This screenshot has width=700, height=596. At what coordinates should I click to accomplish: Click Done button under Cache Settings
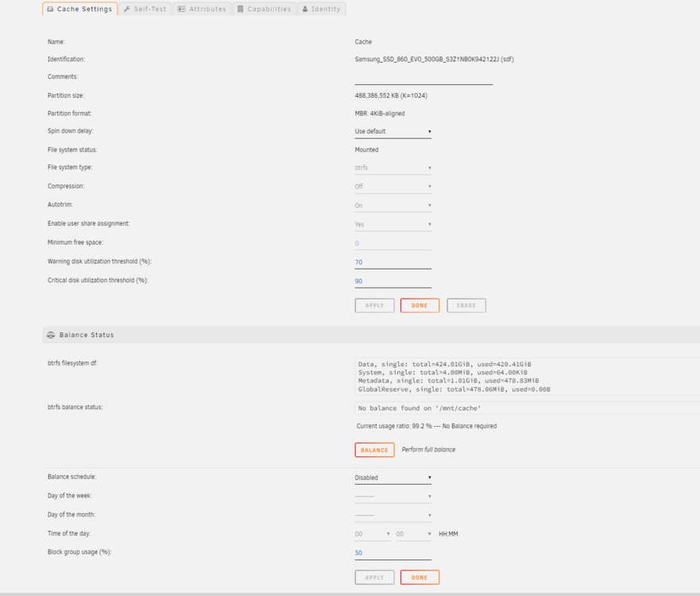pos(420,306)
